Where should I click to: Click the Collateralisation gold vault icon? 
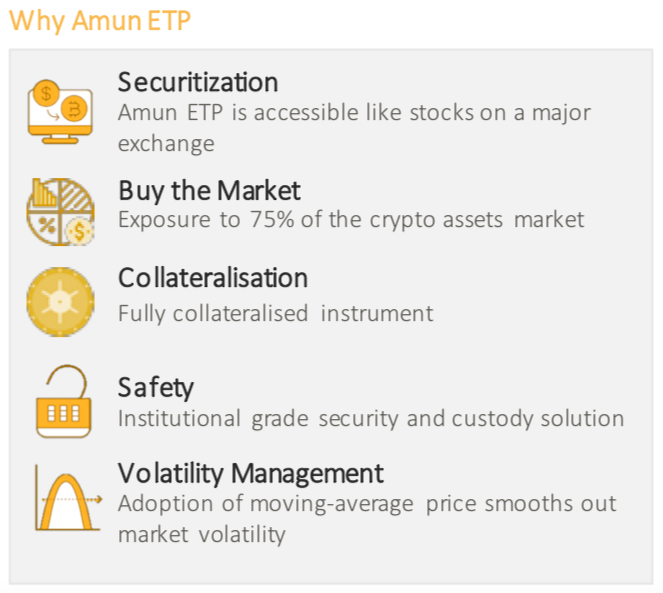tap(60, 302)
